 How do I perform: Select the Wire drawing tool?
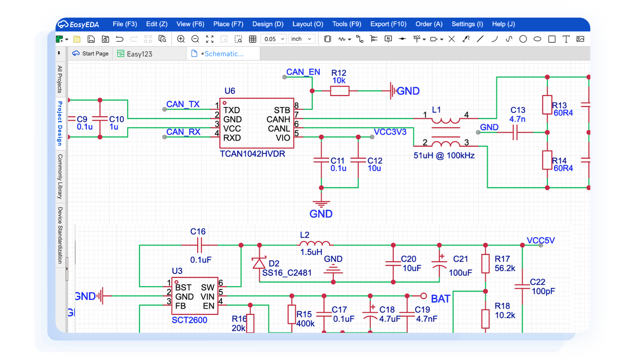pyautogui.click(x=360, y=39)
